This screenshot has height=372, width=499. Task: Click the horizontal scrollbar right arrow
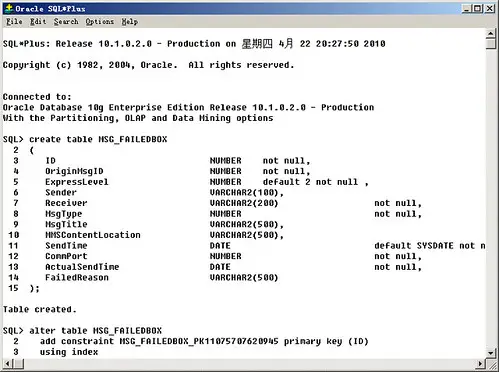480,363
